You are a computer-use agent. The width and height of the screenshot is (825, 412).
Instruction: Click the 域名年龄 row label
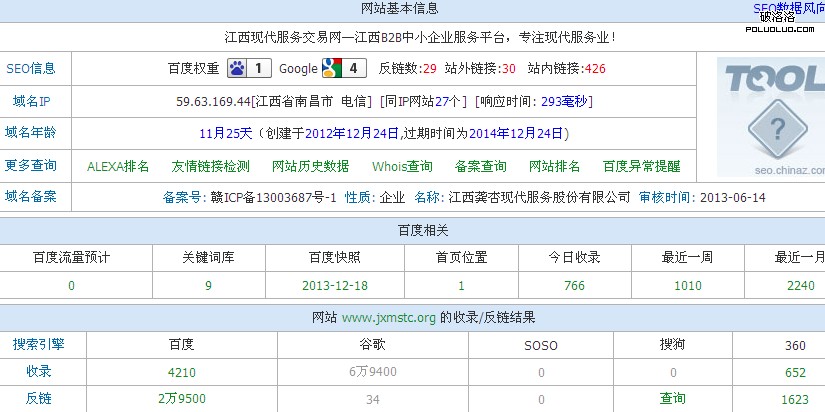31,132
